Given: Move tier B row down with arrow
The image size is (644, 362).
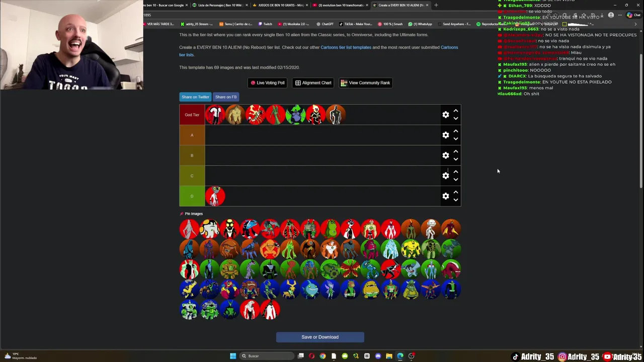Looking at the screenshot, I should pyautogui.click(x=456, y=159).
